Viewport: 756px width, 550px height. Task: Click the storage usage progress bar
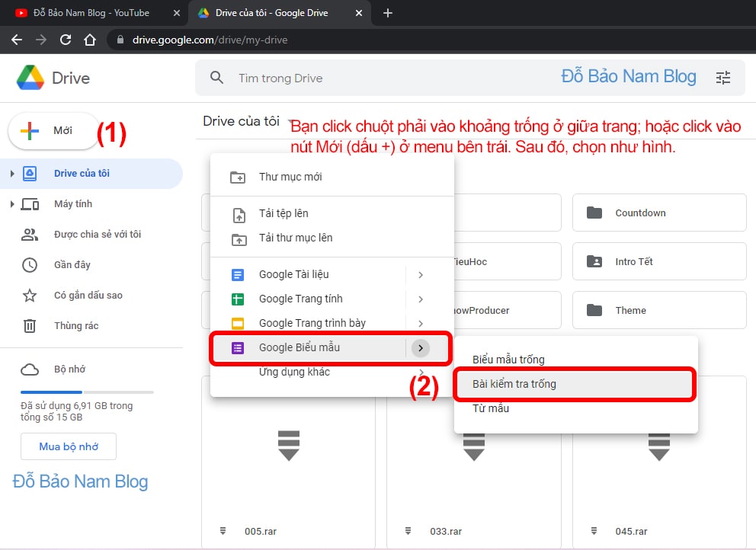click(x=87, y=392)
